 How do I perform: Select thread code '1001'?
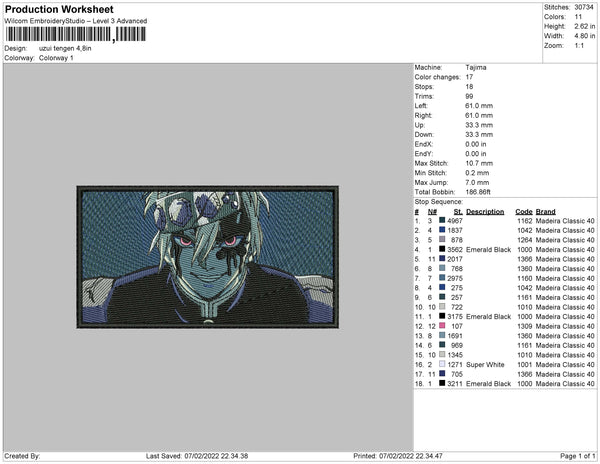pos(525,365)
